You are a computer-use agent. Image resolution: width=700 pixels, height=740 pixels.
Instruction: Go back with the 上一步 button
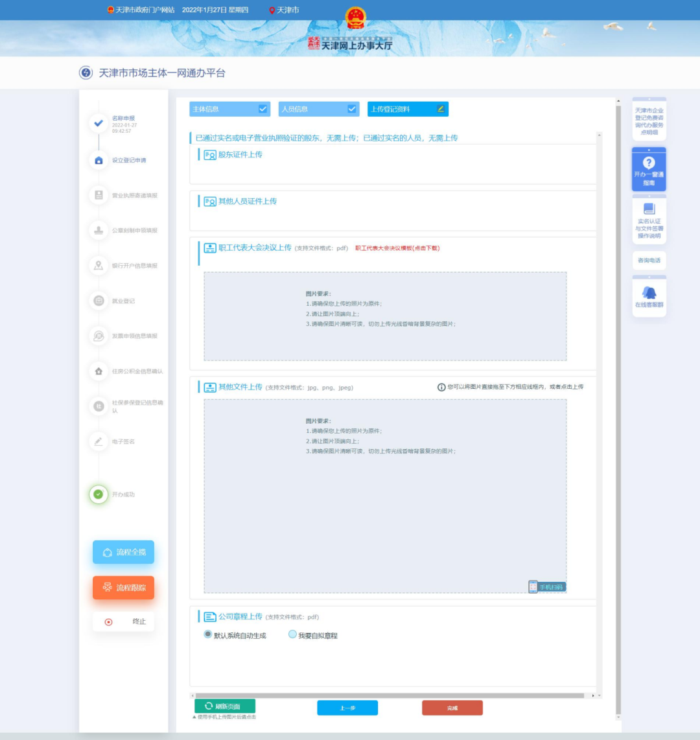[x=347, y=708]
